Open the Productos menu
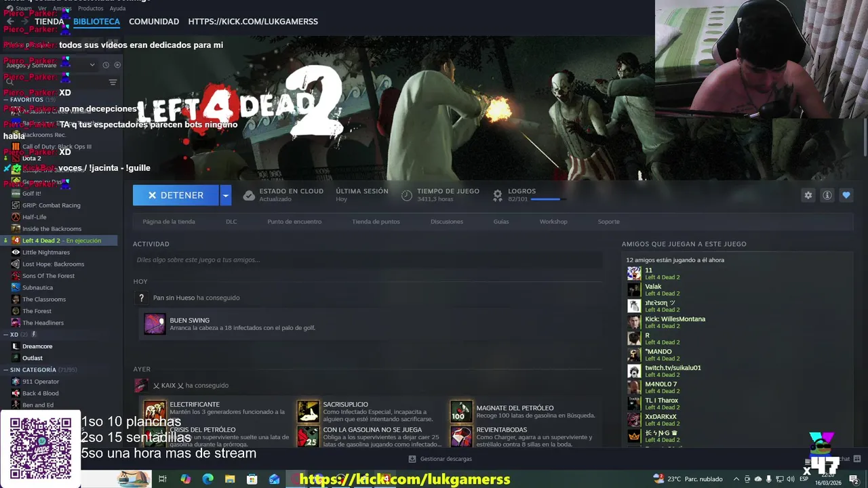868x488 pixels. click(x=90, y=8)
